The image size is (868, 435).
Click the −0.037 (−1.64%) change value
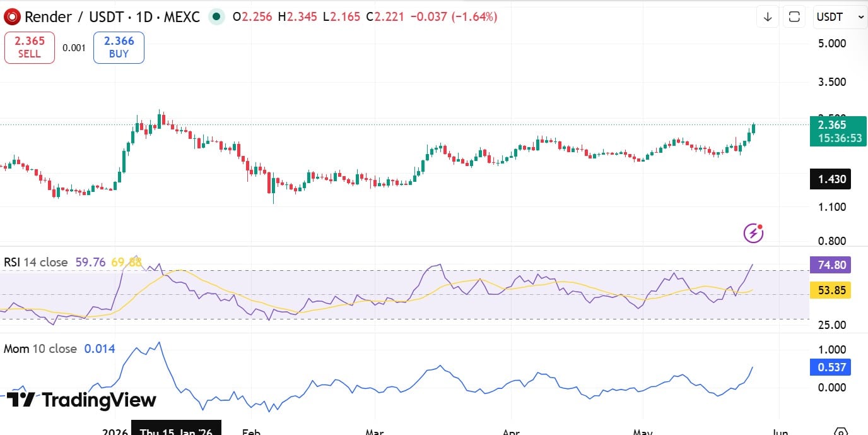[x=454, y=17]
